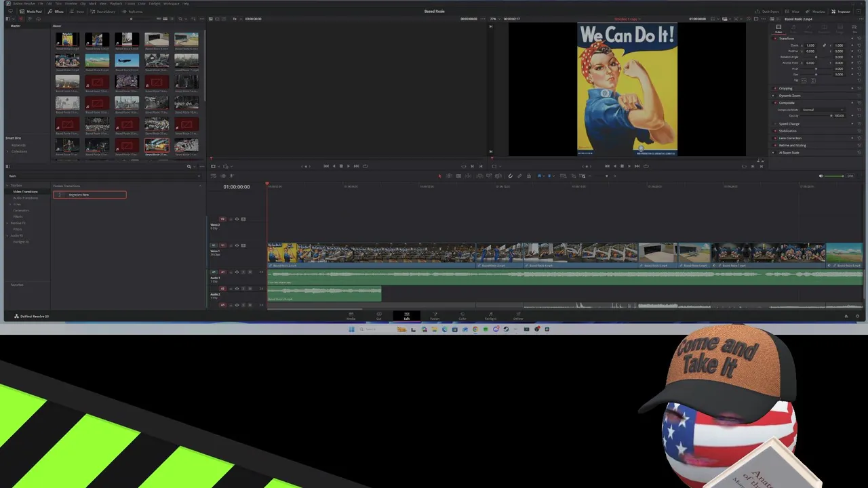Toggle the Effects panel button

point(56,12)
